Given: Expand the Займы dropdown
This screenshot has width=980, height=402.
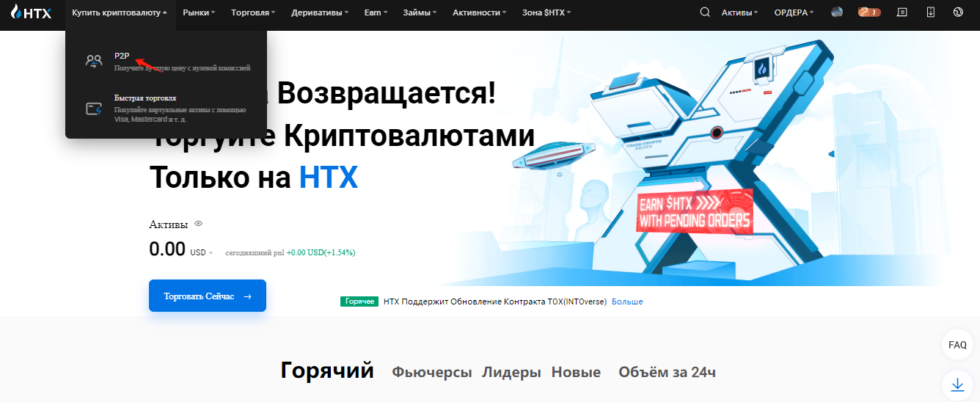Looking at the screenshot, I should (420, 12).
